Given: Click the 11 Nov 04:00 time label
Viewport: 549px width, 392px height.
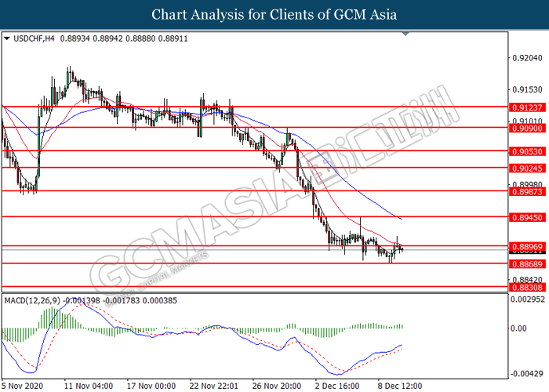Looking at the screenshot, I should coord(89,386).
